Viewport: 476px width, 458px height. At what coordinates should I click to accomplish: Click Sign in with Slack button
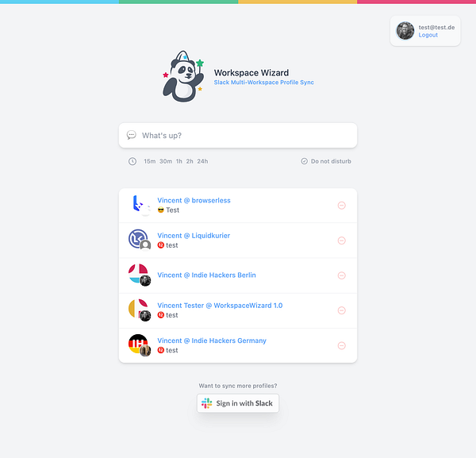coord(238,403)
